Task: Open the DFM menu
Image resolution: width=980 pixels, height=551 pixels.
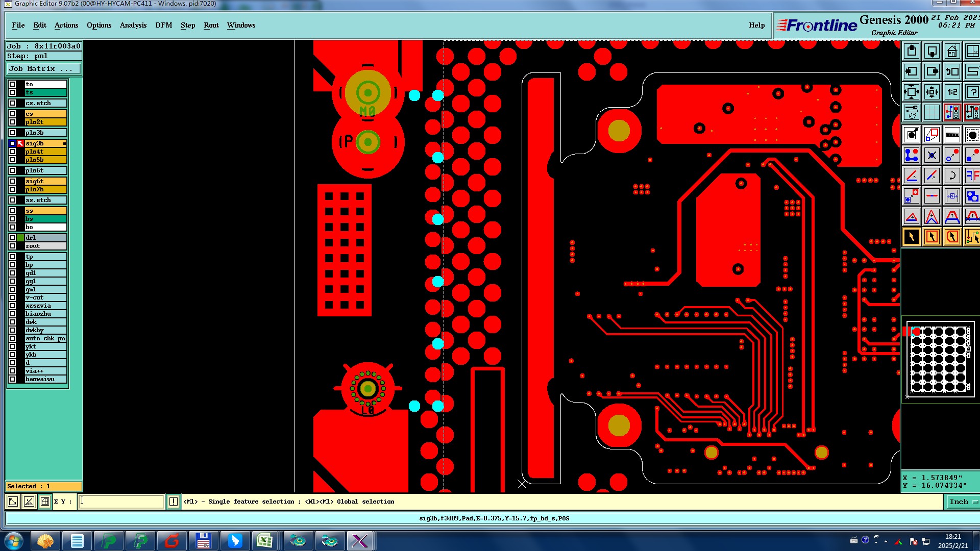Action: (164, 25)
